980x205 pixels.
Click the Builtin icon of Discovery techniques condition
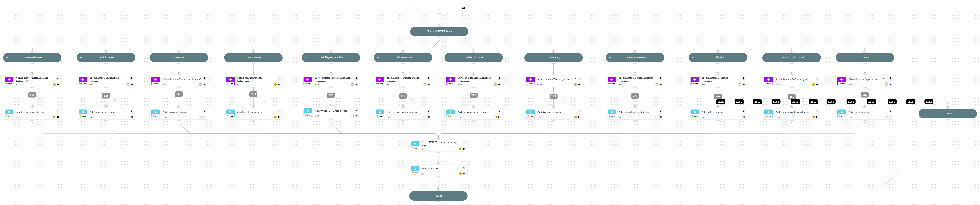530,81
